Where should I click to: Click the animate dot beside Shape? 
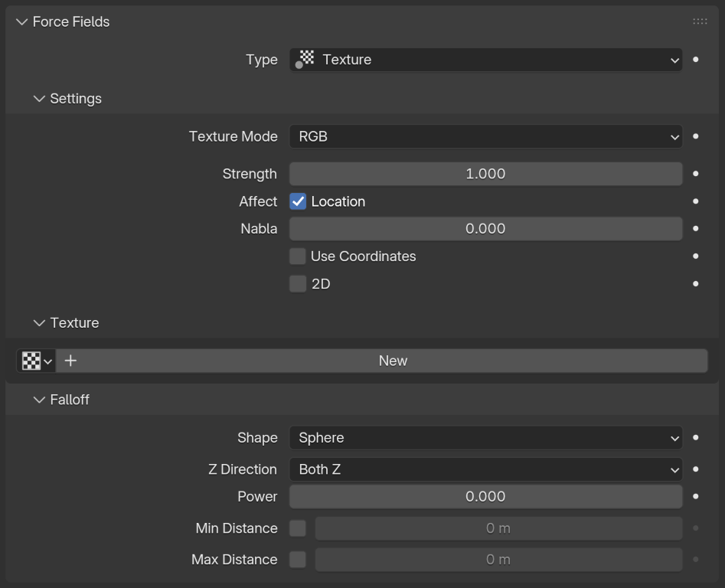(x=694, y=438)
